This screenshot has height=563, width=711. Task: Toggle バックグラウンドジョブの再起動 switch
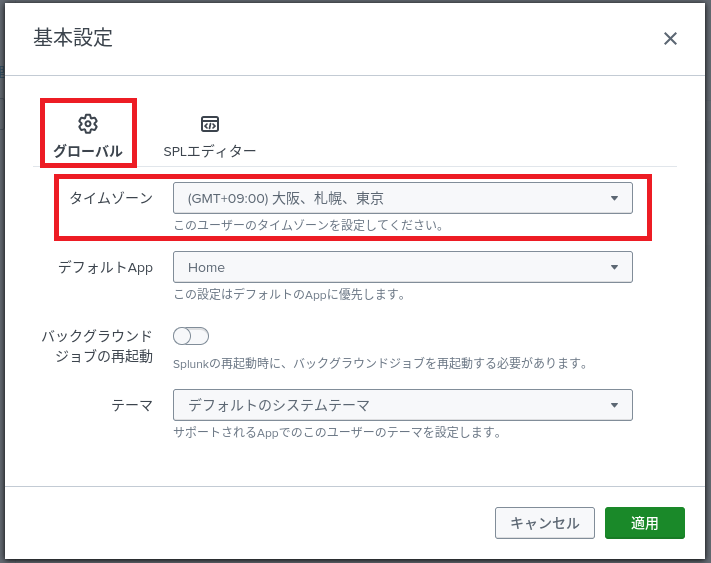pos(191,336)
